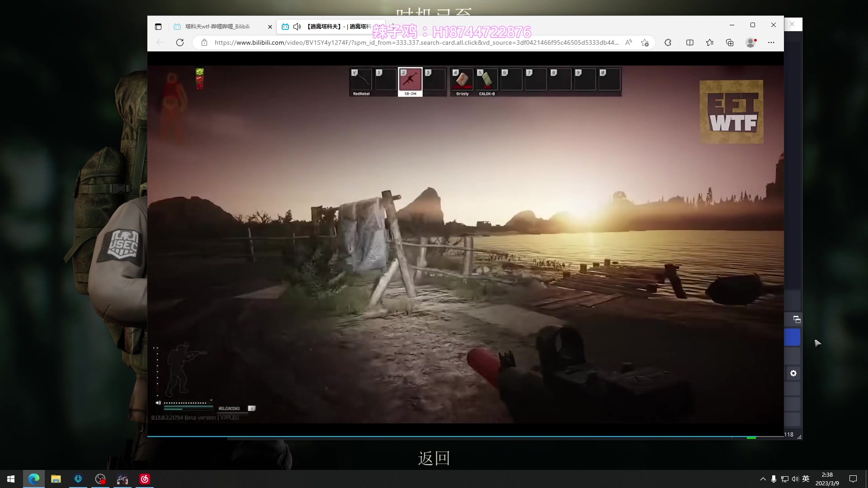The width and height of the screenshot is (868, 488).
Task: Open network settings from system tray
Action: [784, 479]
